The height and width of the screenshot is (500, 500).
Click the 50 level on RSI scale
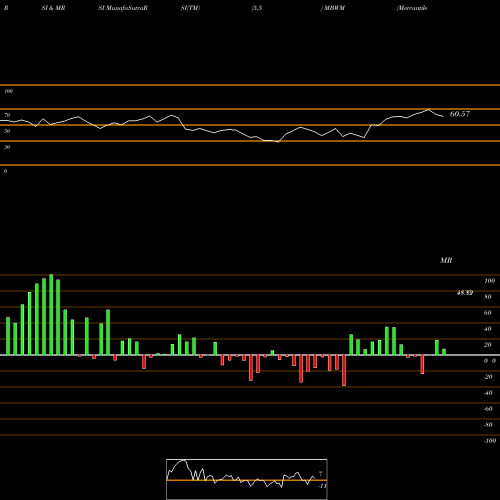[x=7, y=131]
